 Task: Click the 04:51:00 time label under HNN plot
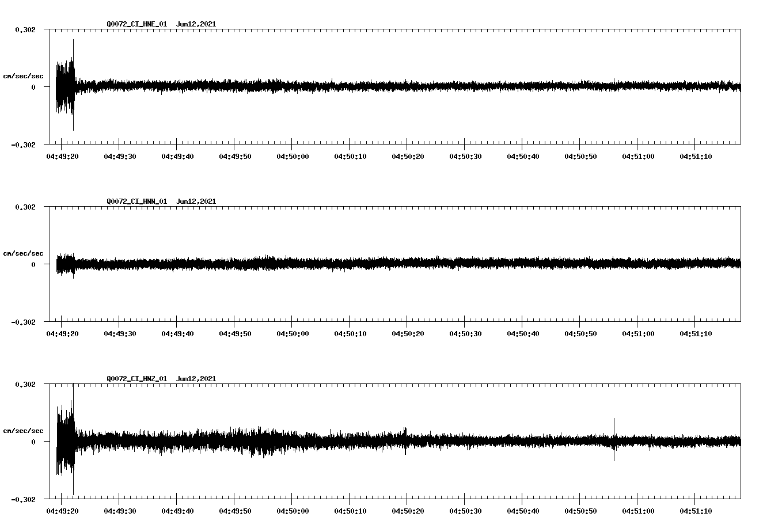click(638, 334)
